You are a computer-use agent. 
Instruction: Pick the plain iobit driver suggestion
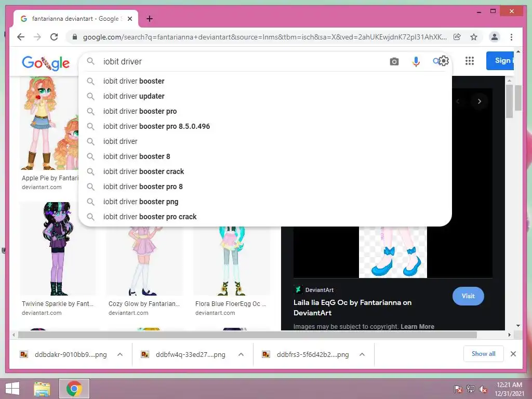(265, 141)
